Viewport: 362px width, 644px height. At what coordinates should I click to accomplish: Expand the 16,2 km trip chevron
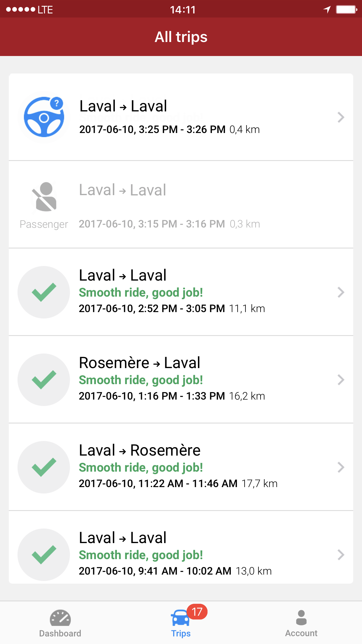tap(341, 380)
